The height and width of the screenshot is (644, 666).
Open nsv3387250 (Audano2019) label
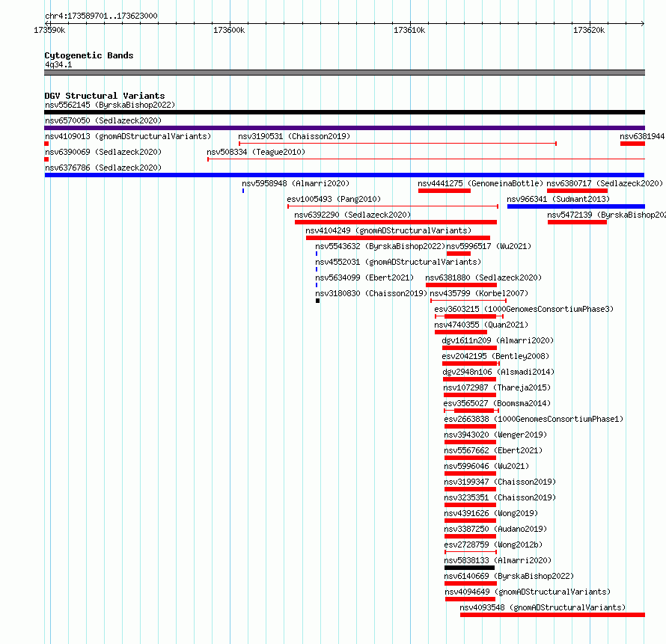point(495,529)
